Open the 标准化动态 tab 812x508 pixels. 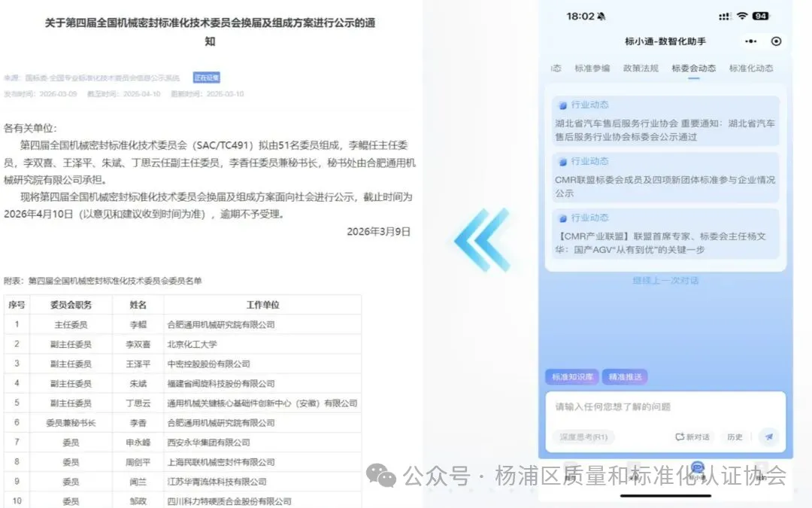[750, 68]
